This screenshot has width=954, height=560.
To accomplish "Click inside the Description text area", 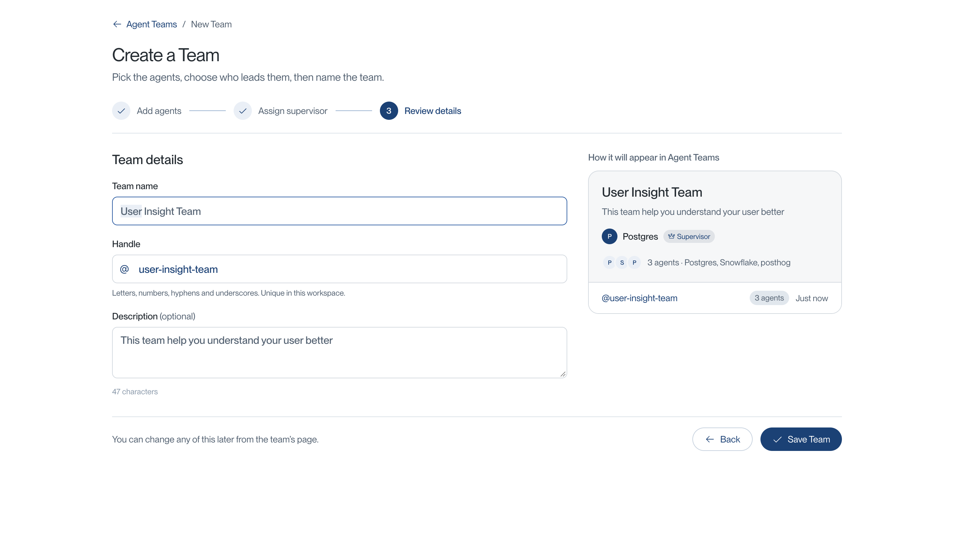I will tap(340, 353).
